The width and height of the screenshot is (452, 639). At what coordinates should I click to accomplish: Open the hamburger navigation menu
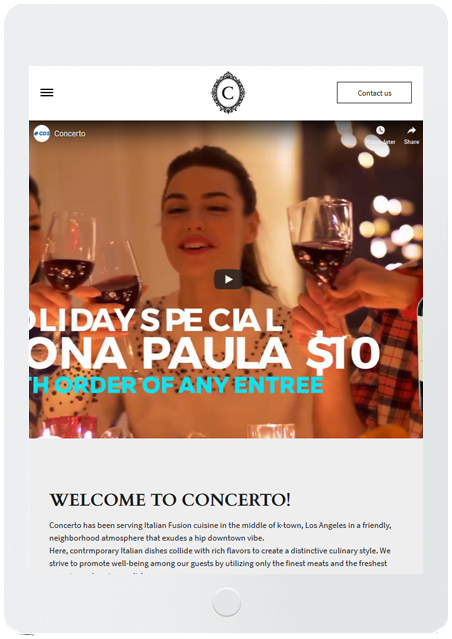coord(47,93)
